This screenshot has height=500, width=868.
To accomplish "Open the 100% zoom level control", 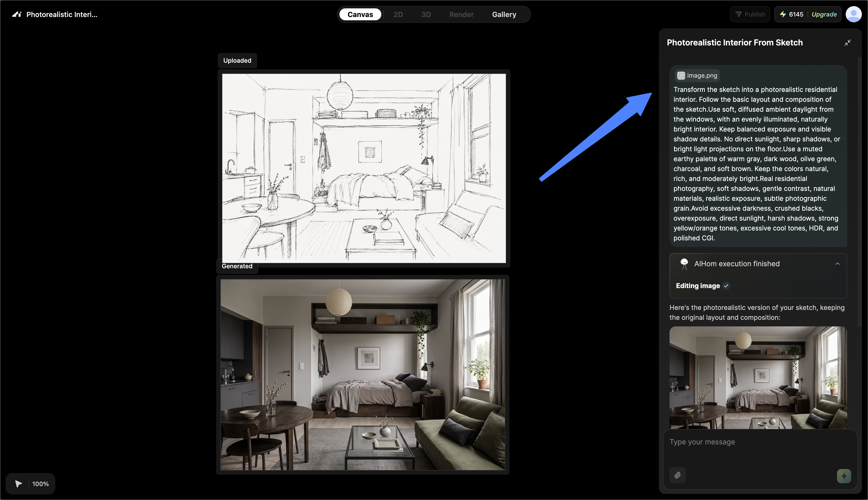I will (x=41, y=484).
